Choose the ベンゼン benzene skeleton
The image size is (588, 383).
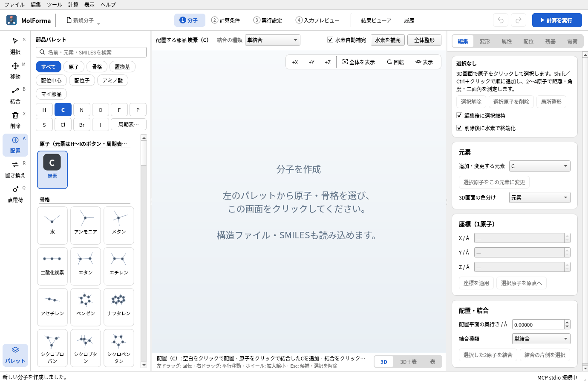[x=86, y=307]
